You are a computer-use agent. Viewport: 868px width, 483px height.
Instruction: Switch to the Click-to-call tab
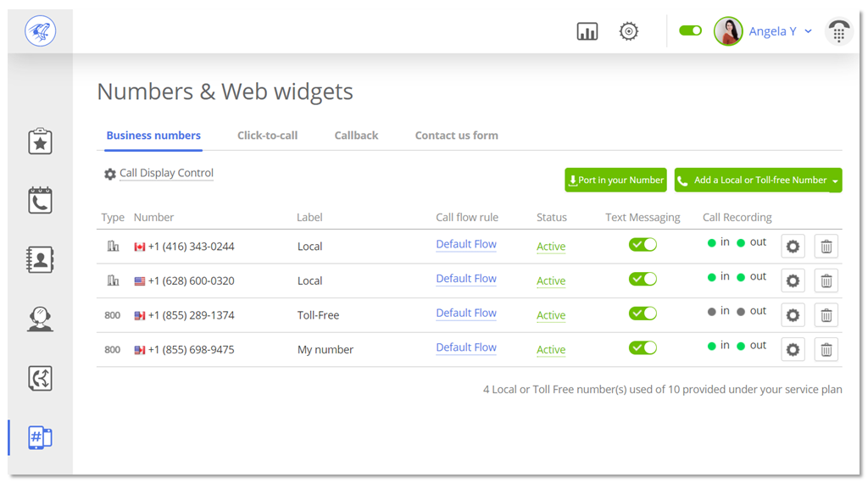click(267, 136)
